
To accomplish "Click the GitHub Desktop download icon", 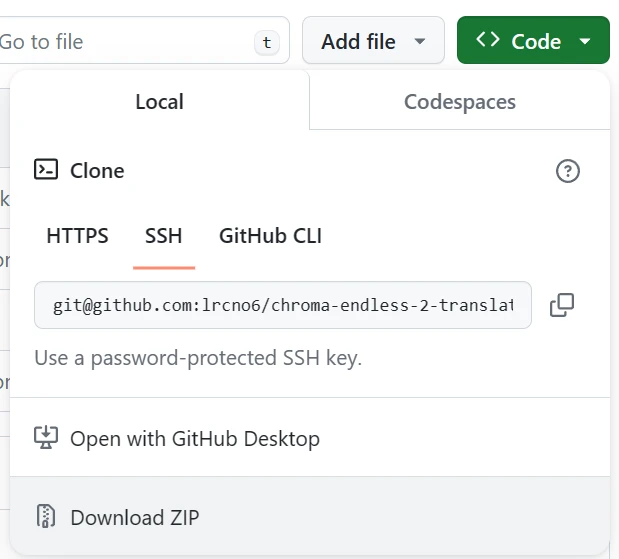I will (x=46, y=438).
